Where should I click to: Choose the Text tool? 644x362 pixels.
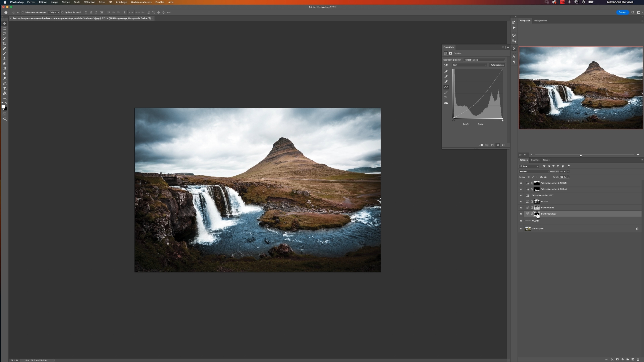[4, 88]
